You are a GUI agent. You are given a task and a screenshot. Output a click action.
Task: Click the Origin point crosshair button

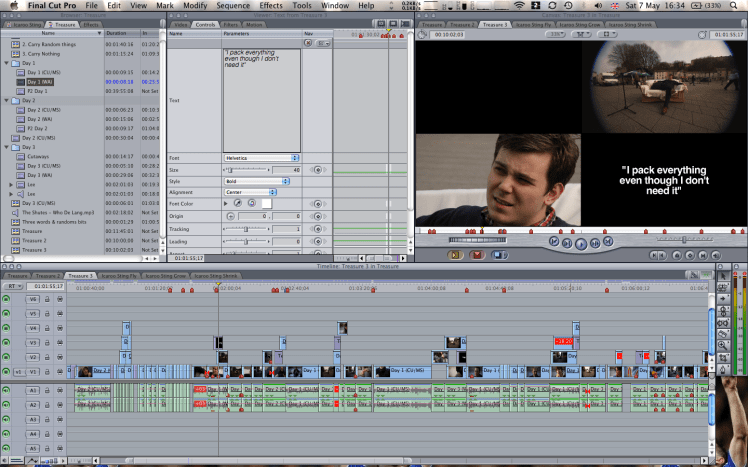pyautogui.click(x=230, y=216)
